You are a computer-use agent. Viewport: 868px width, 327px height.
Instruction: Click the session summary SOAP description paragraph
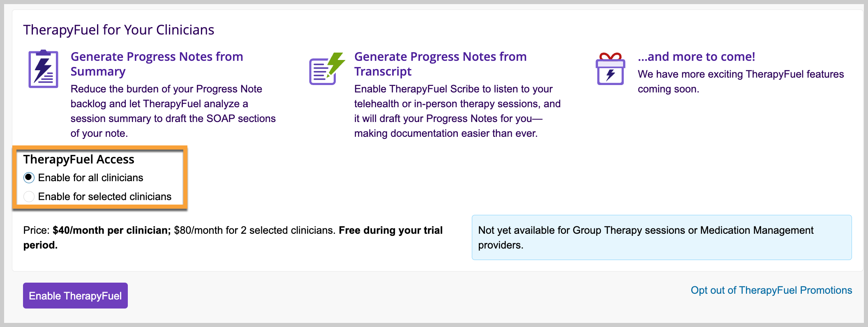pyautogui.click(x=173, y=111)
